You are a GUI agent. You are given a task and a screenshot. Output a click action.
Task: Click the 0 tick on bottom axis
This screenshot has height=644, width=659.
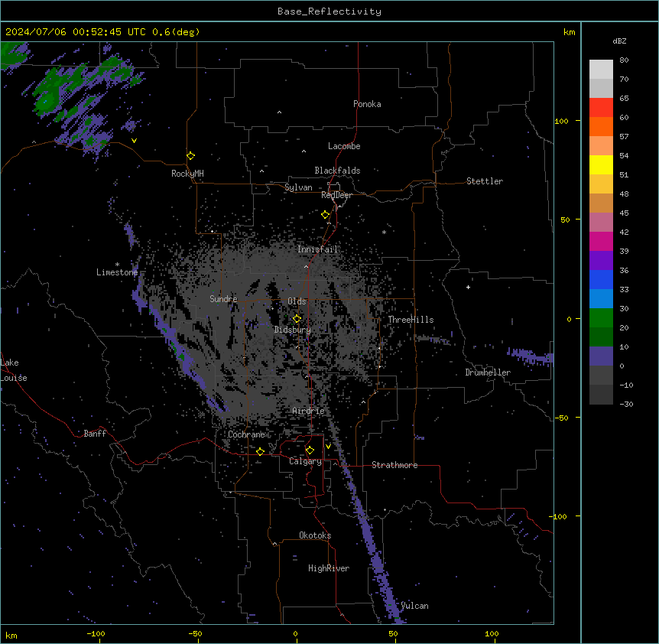tap(295, 633)
